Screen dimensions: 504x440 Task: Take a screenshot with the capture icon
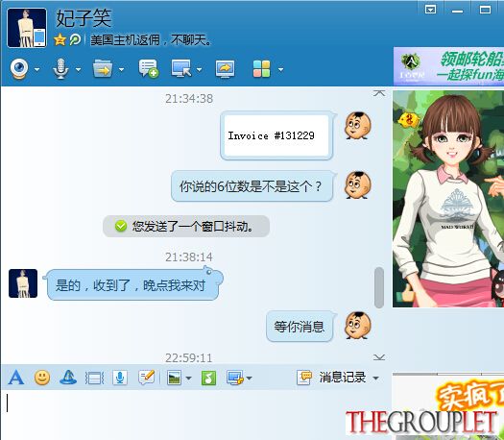tap(235, 378)
